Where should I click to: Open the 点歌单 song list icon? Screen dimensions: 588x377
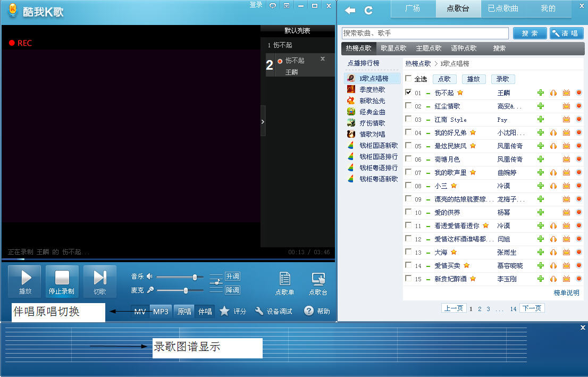284,283
